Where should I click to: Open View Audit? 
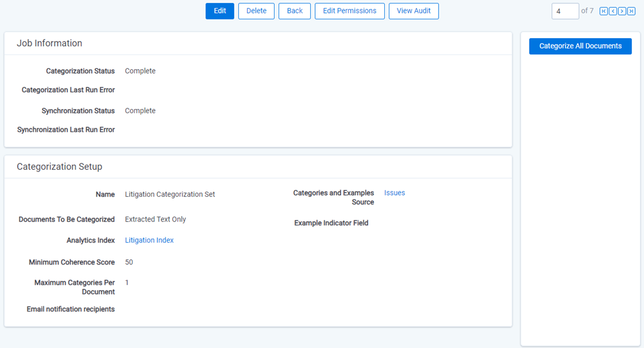pos(413,11)
